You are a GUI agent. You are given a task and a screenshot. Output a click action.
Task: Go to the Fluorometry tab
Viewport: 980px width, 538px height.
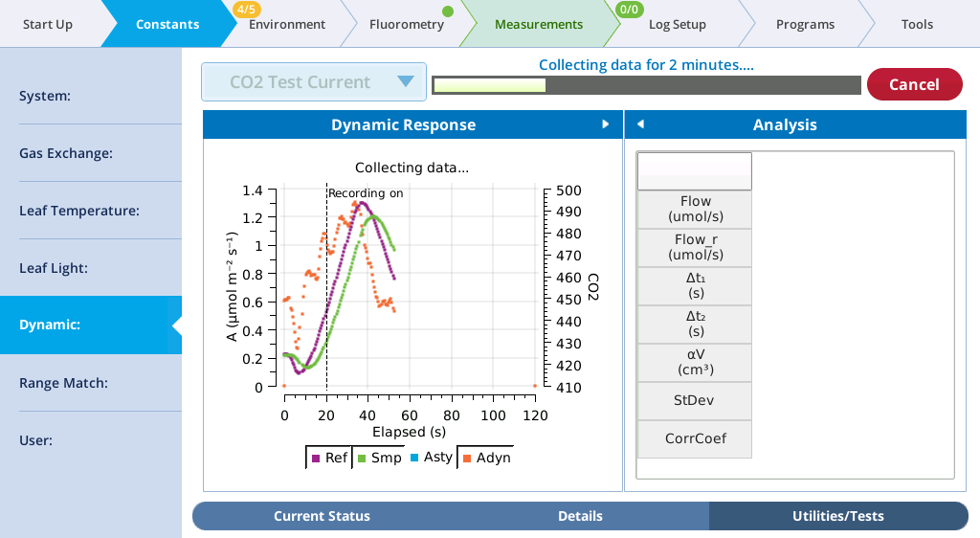(406, 24)
